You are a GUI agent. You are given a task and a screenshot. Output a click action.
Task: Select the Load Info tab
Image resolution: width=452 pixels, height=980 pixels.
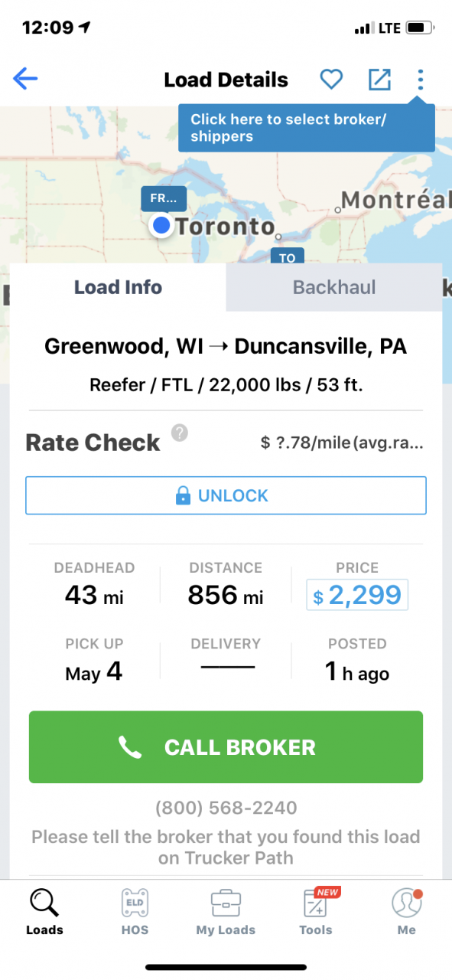click(118, 287)
